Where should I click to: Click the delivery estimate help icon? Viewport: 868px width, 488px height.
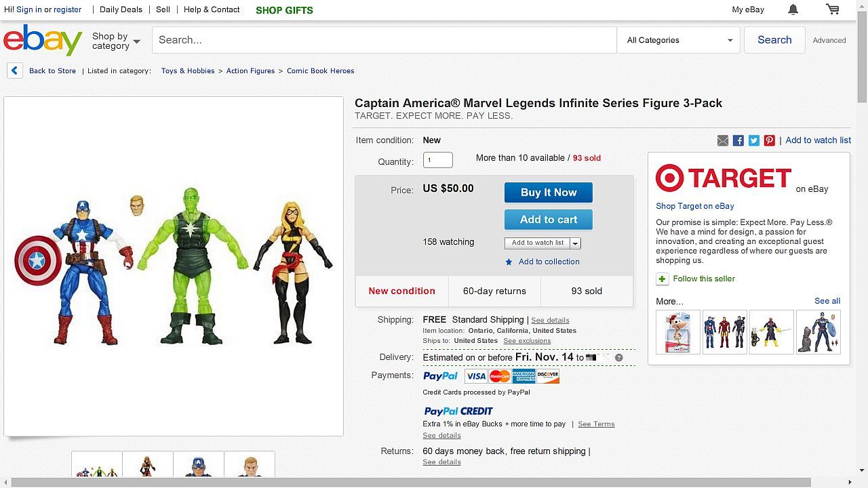619,357
